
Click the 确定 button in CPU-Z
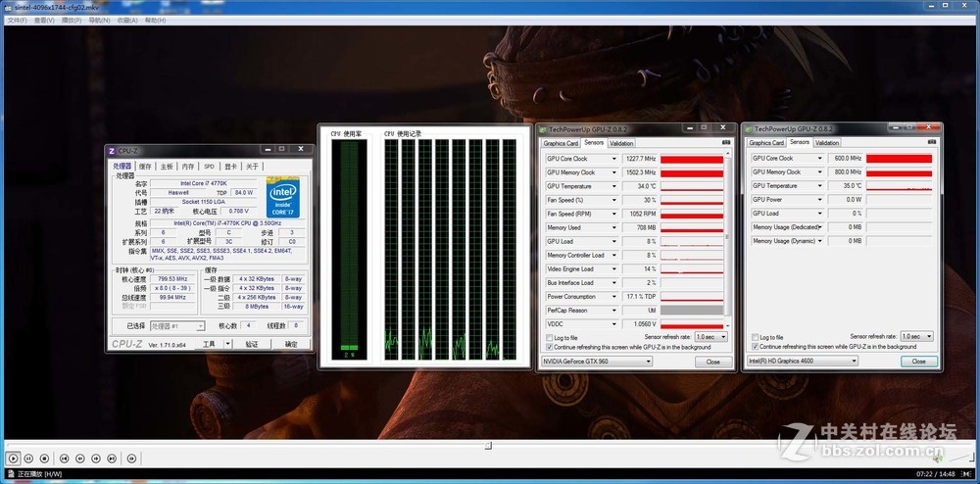coord(291,344)
